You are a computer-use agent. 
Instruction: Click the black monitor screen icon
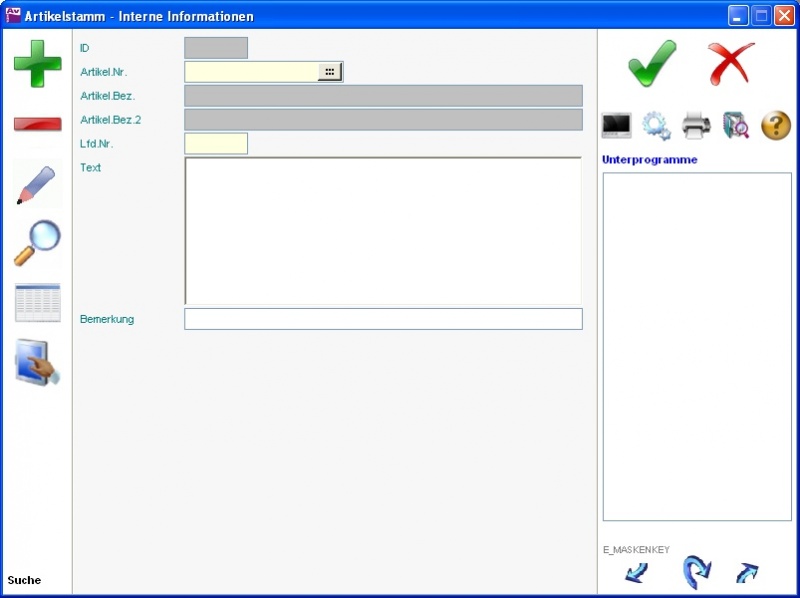click(616, 126)
